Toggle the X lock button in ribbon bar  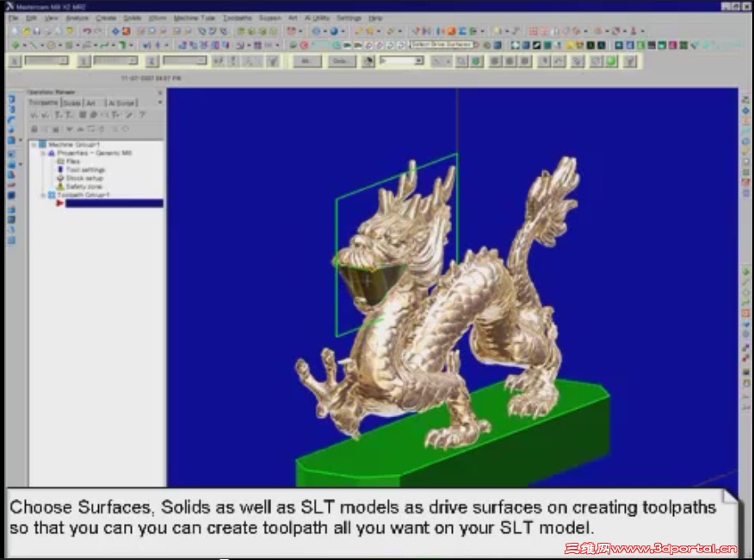[x=15, y=61]
